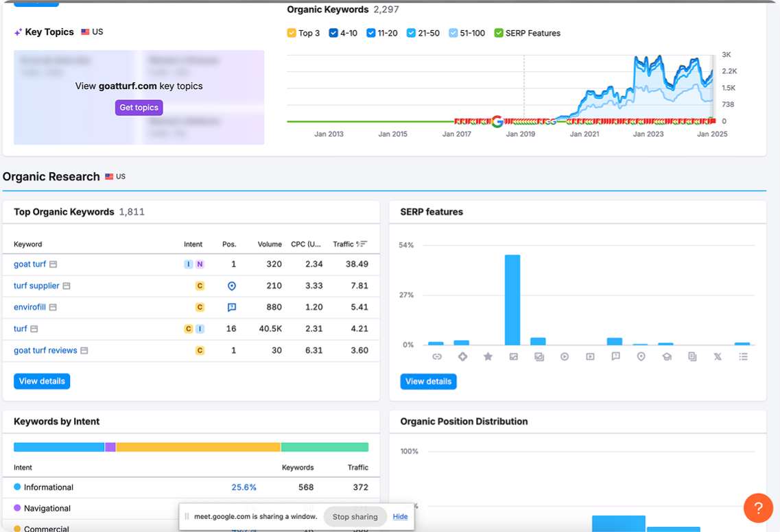Open the goat turf reviews keyword link
Screen dimensions: 780x532
tap(45, 350)
